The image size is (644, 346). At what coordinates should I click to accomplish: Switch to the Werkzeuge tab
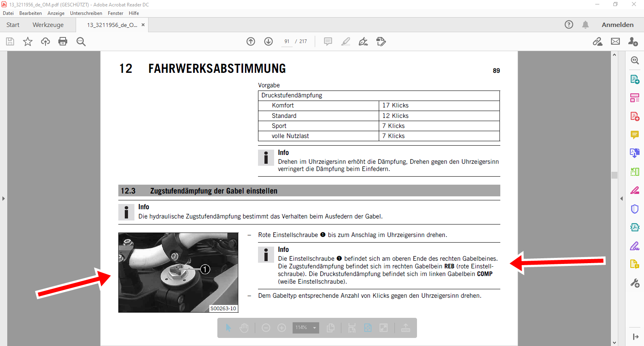tap(48, 25)
